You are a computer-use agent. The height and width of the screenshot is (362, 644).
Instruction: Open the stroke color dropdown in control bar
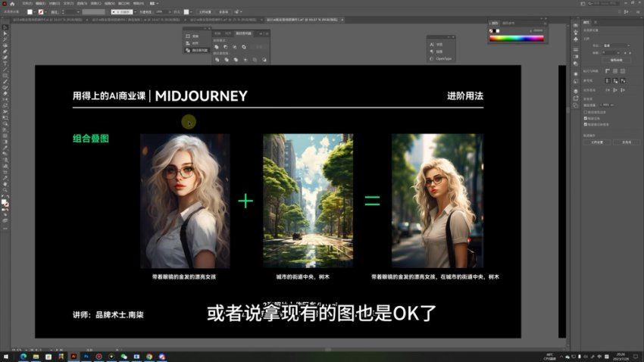pyautogui.click(x=45, y=12)
